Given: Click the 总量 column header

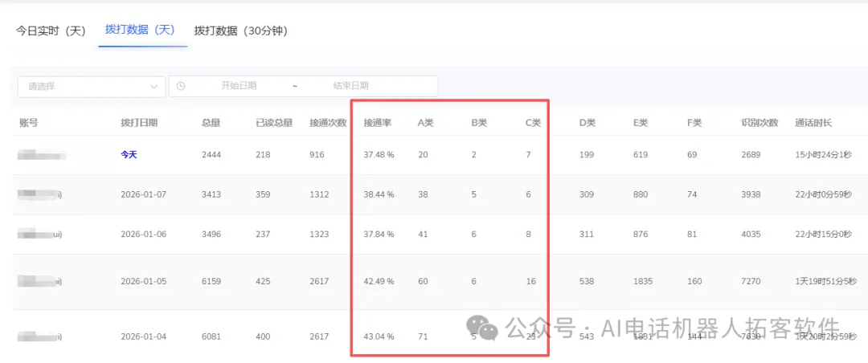Looking at the screenshot, I should coord(211,123).
